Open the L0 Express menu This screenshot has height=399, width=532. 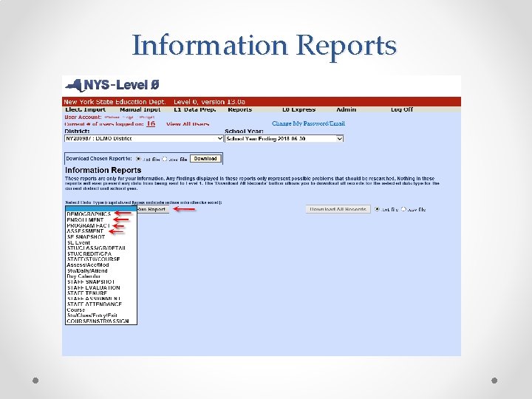pos(299,109)
